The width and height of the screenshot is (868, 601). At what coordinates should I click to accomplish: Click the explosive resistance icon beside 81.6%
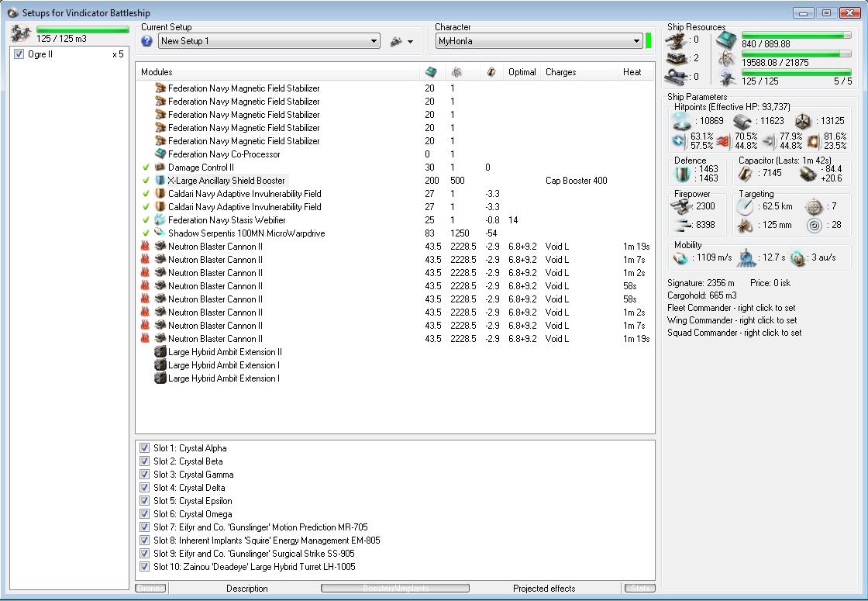pos(813,141)
